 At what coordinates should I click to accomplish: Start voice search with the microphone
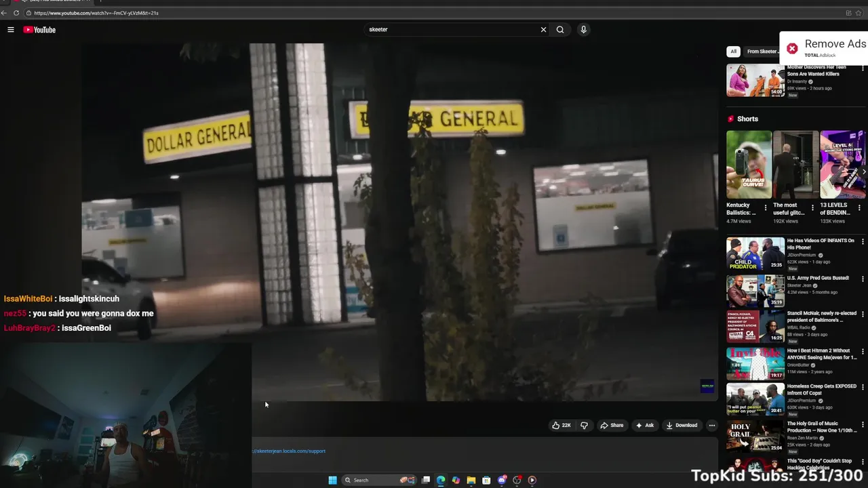tap(583, 30)
